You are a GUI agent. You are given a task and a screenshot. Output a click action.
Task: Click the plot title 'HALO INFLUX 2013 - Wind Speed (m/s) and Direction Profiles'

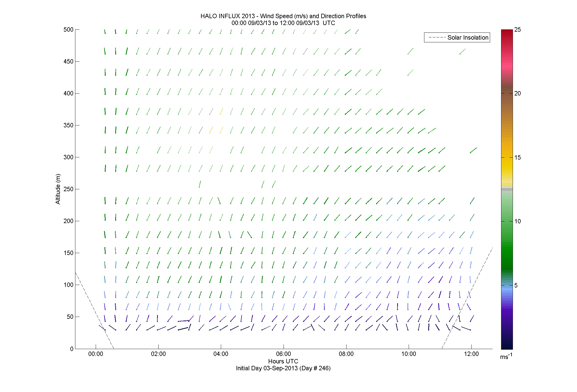(x=283, y=16)
